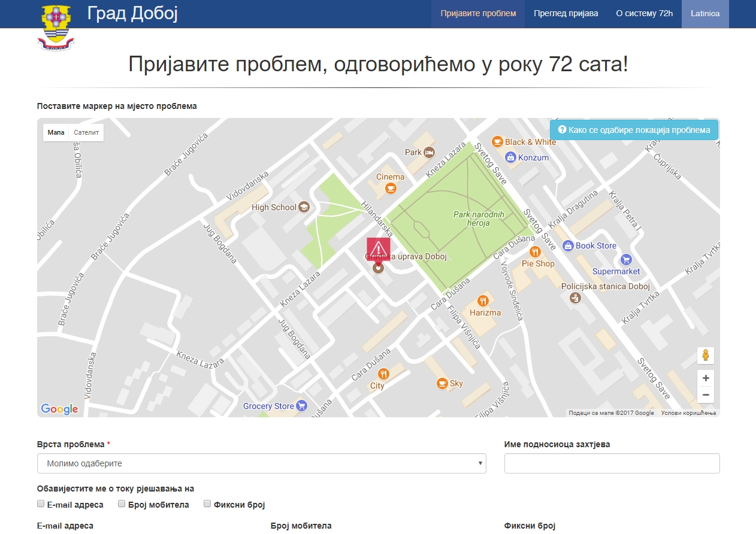Open the Преглед пријава menu item
The image size is (756, 534).
[566, 13]
